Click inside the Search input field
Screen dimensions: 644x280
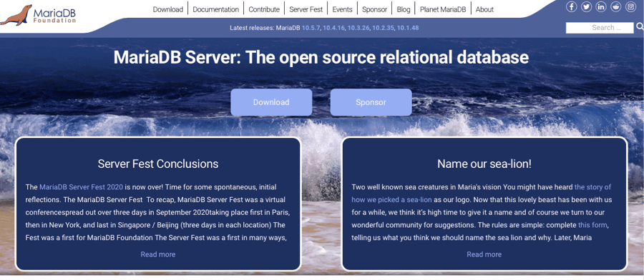[x=600, y=27]
